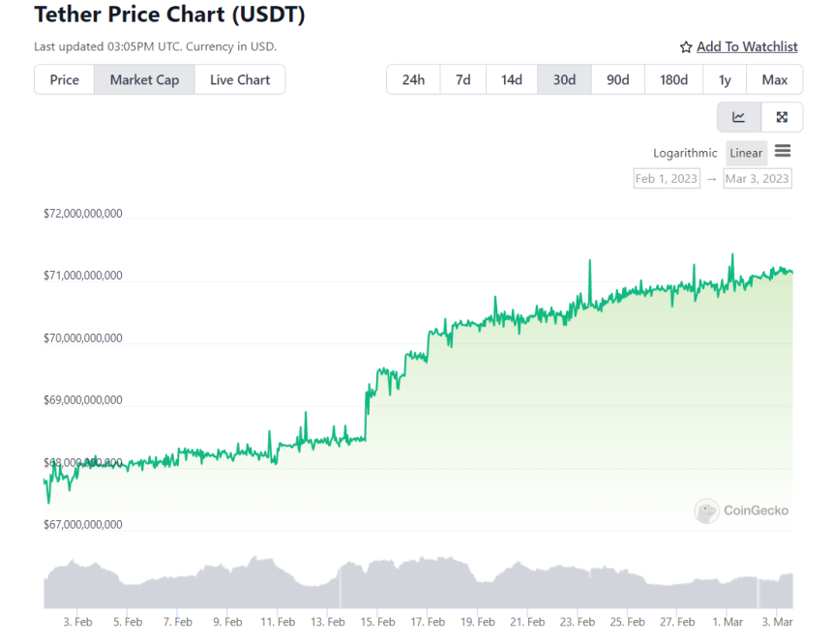Screen dimensions: 832x644
Task: Keep Linear scale enabled
Action: pos(746,152)
